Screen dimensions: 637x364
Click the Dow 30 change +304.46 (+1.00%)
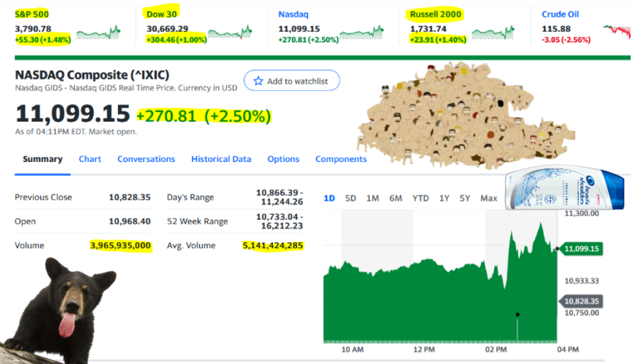click(x=177, y=40)
